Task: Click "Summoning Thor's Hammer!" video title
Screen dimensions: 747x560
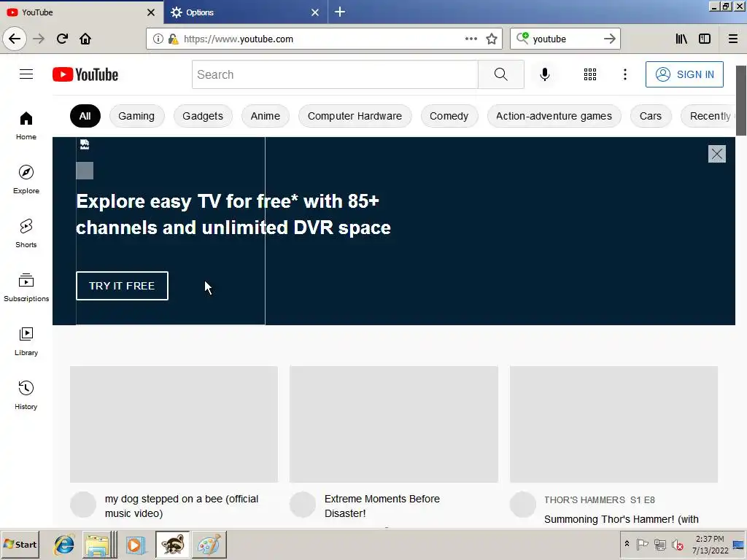Action: click(622, 519)
